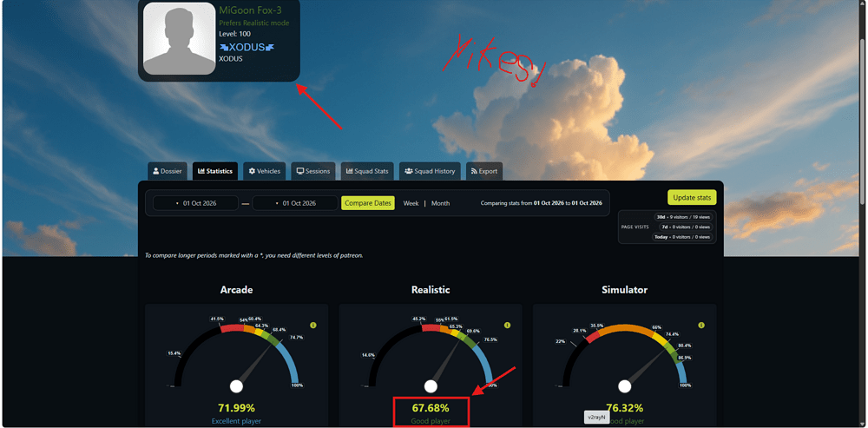Click the Statistics tab
The height and width of the screenshot is (428, 868).
point(215,171)
